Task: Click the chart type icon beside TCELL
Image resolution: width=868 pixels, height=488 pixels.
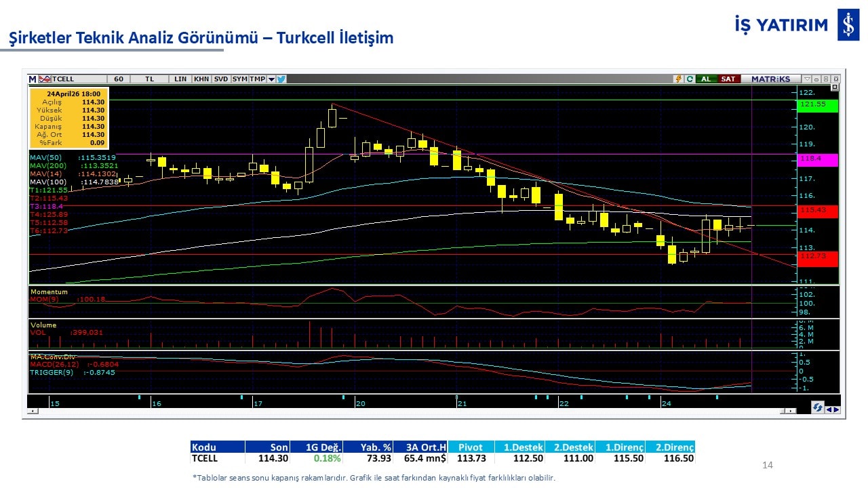Action: pyautogui.click(x=45, y=79)
